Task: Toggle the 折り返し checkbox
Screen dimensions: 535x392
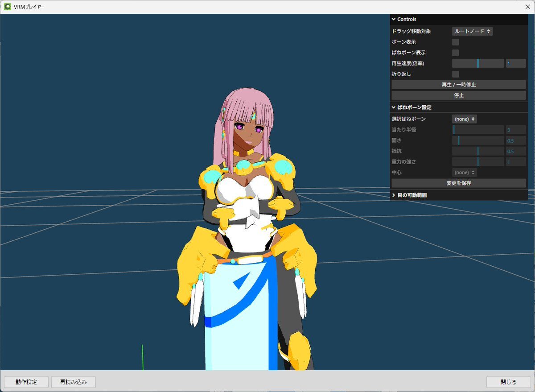Action: [x=456, y=74]
